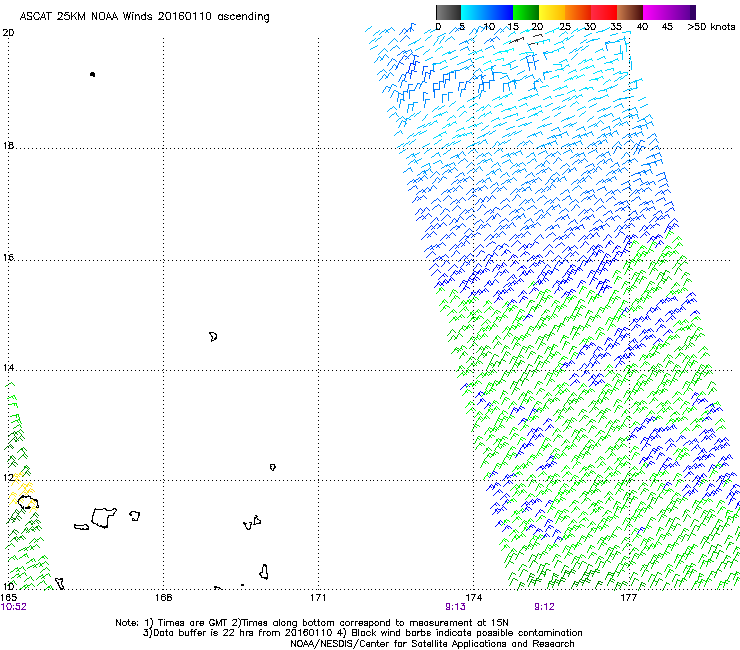Click the green 15-20 knots legend segment

(x=526, y=12)
